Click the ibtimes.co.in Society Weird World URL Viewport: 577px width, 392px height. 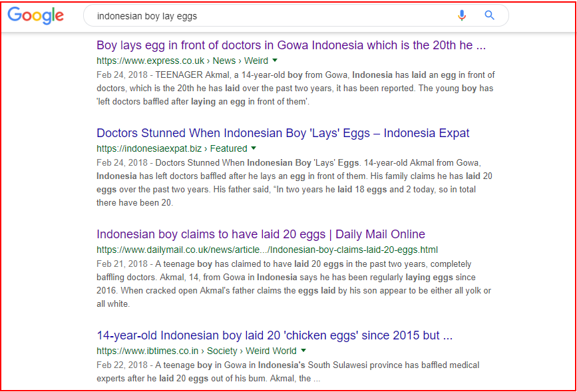coord(196,351)
